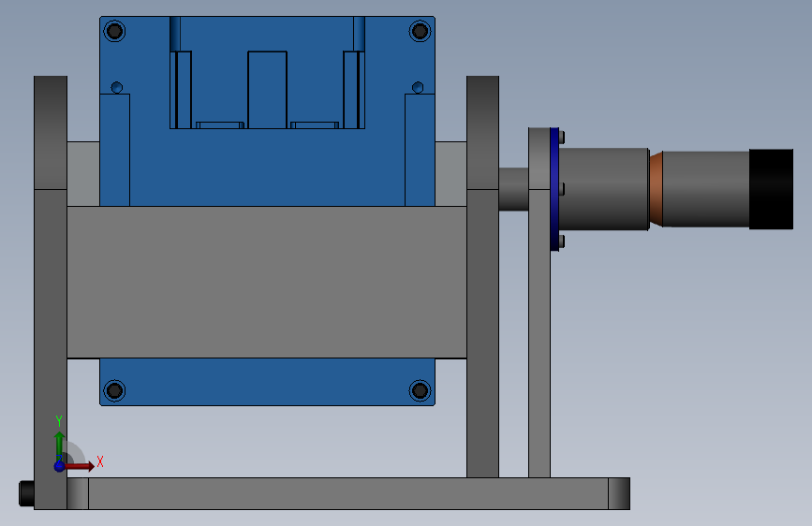Select the horizontal gray base plate
Viewport: 812px width, 526px height.
(348, 493)
